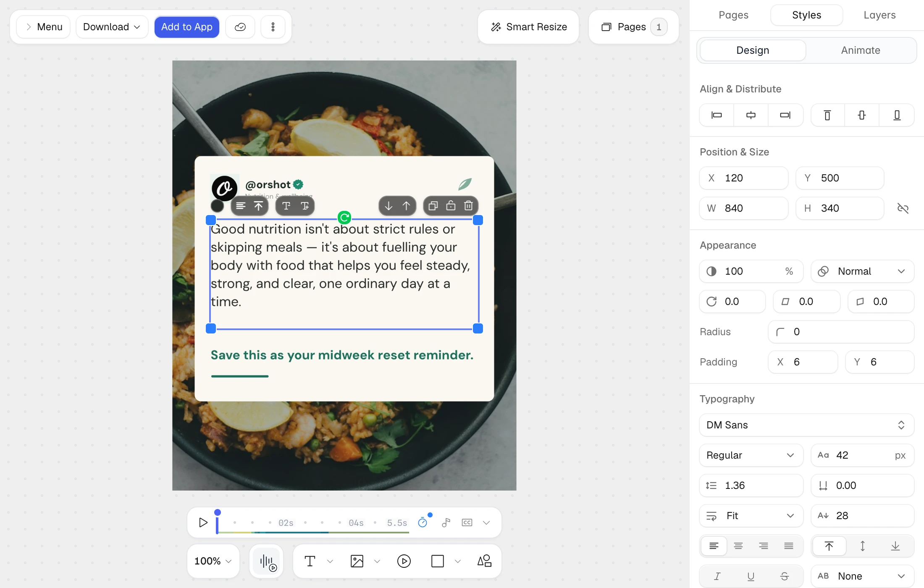
Task: Open the 100% zoom level dropdown
Action: (x=213, y=561)
